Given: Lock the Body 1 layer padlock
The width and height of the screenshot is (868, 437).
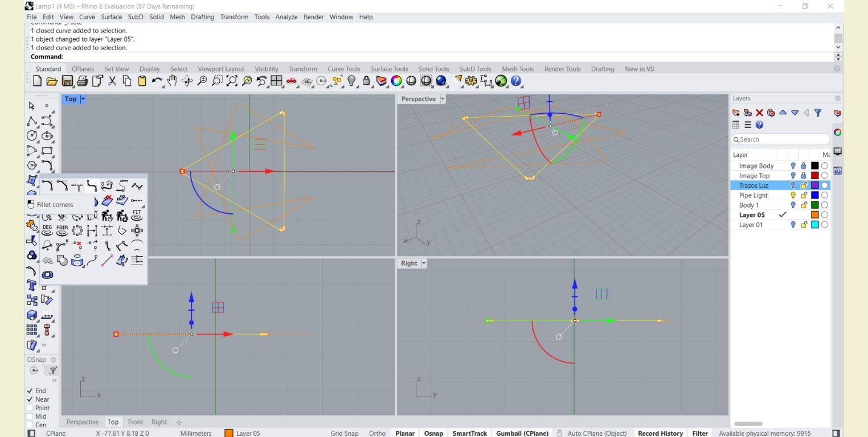Looking at the screenshot, I should tap(804, 205).
